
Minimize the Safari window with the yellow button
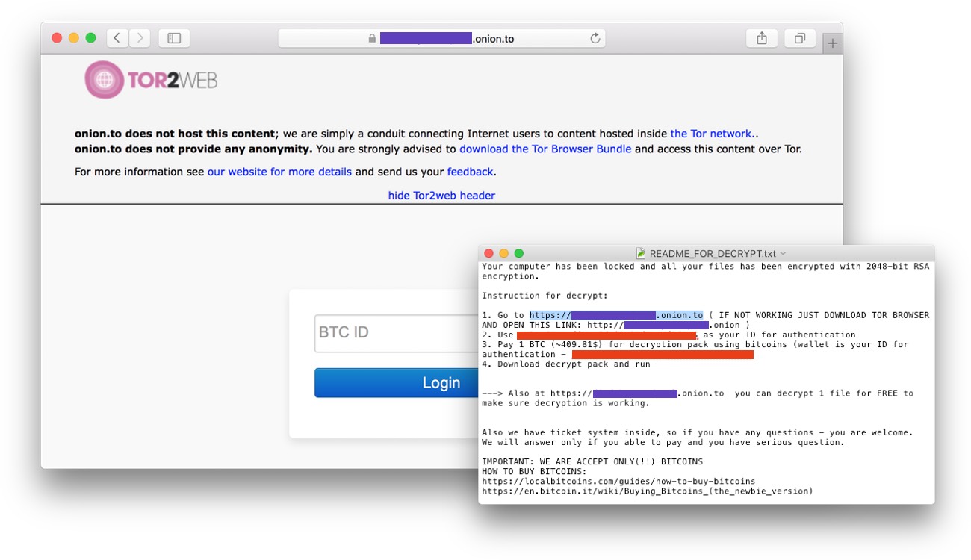73,38
